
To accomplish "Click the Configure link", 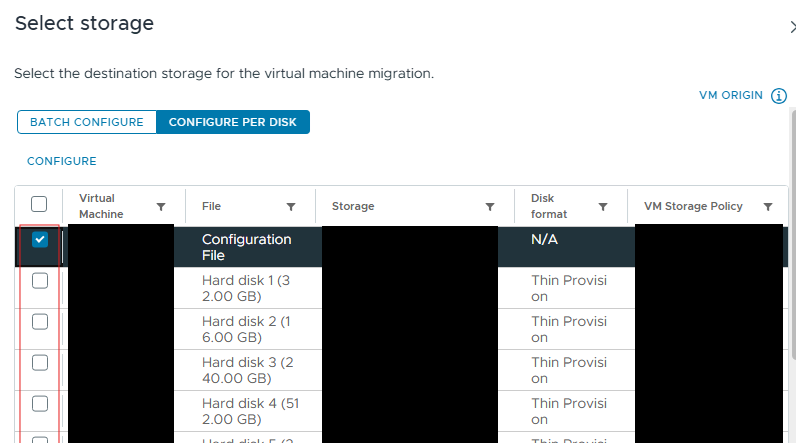I will coord(61,161).
